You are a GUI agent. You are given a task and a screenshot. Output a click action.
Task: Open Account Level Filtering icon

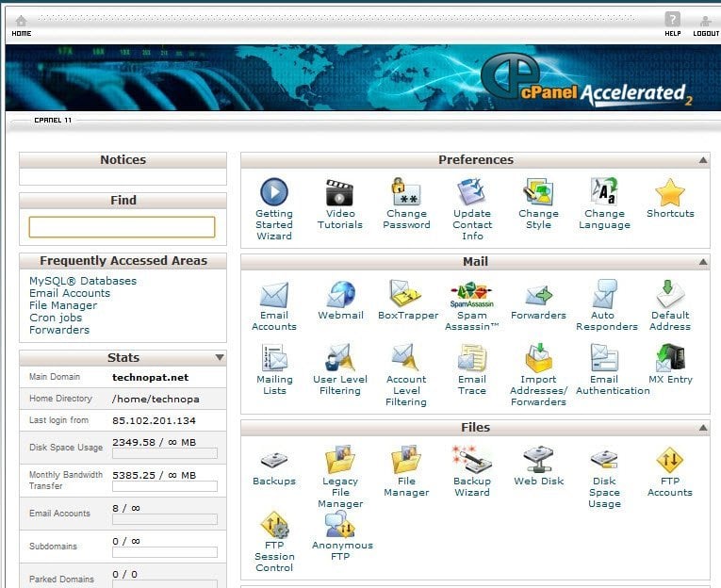click(x=405, y=358)
